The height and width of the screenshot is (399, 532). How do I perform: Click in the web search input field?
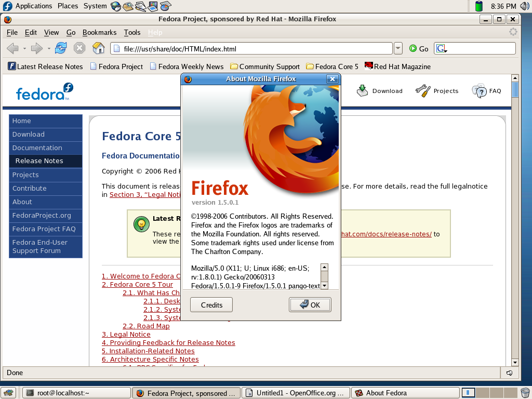(x=481, y=48)
